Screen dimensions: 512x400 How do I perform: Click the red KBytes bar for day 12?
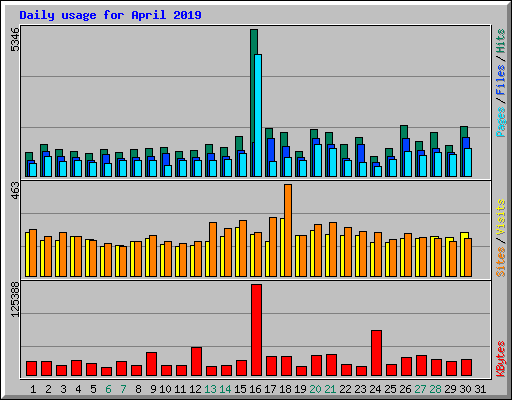(x=196, y=362)
